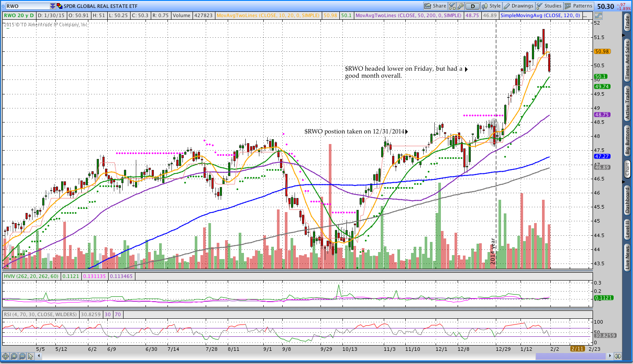
Task: Click the RSI 70 overbought value box
Action: [118, 314]
